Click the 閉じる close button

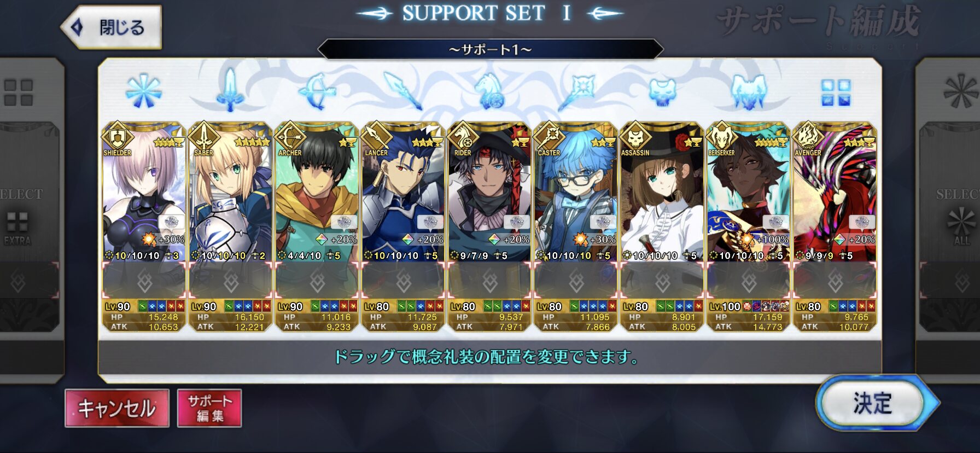(112, 27)
